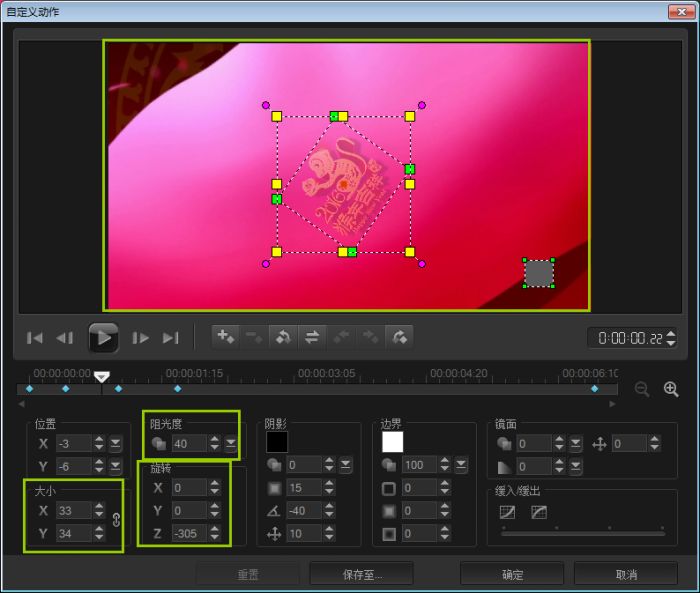Open the opacity slider dropdown

231,443
